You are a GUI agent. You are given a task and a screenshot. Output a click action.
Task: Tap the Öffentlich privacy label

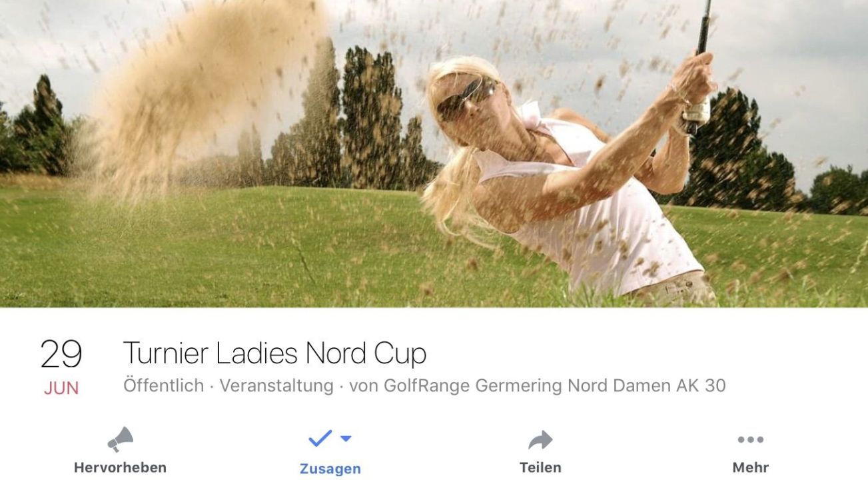coord(164,385)
